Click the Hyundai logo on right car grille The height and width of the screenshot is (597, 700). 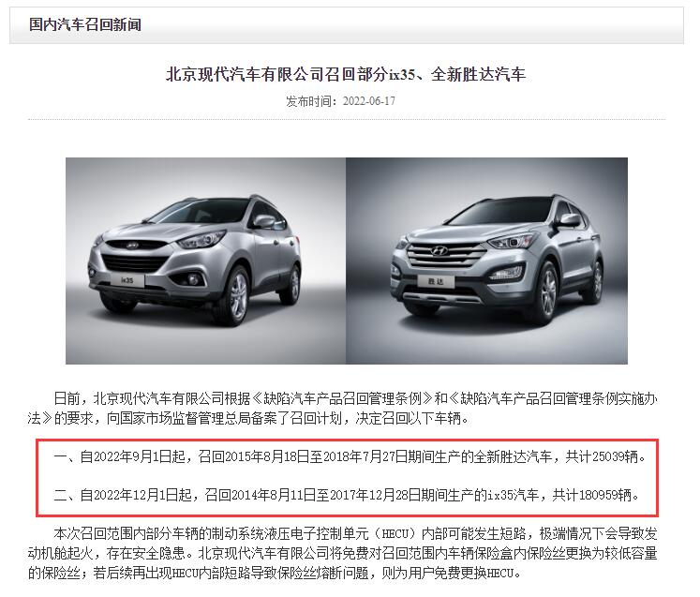coord(439,251)
